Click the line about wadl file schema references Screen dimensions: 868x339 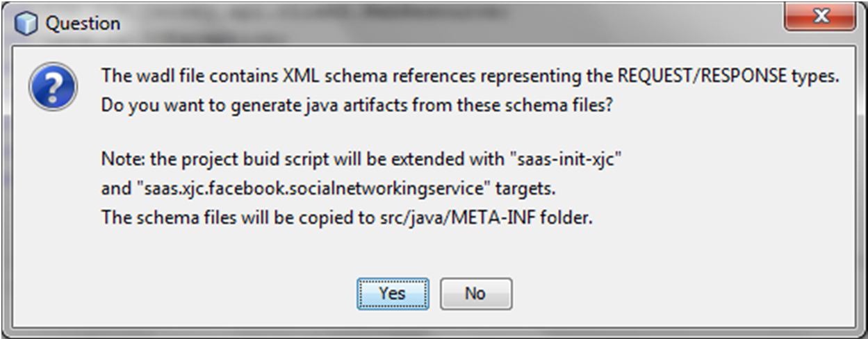point(470,76)
